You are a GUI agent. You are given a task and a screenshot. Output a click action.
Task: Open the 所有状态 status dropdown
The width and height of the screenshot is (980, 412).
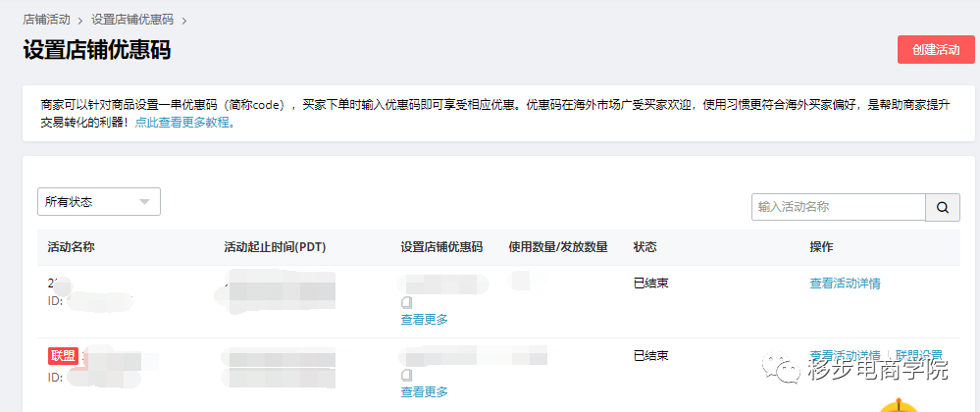coord(99,202)
